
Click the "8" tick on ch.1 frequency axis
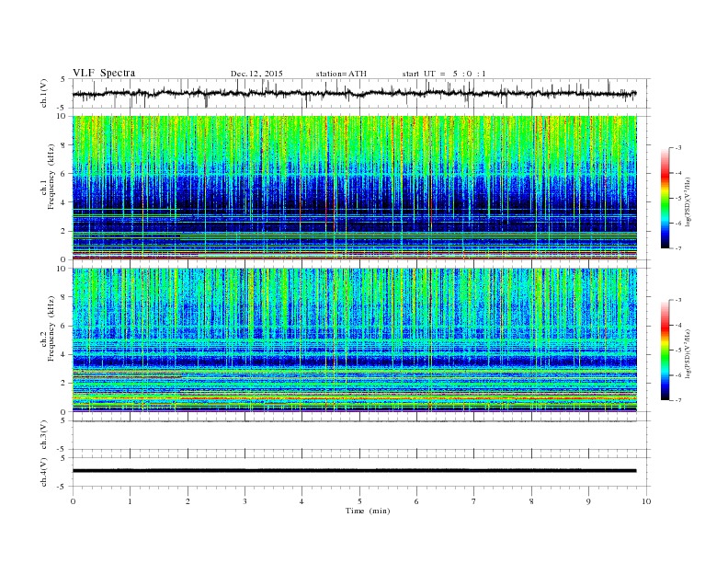[64, 145]
